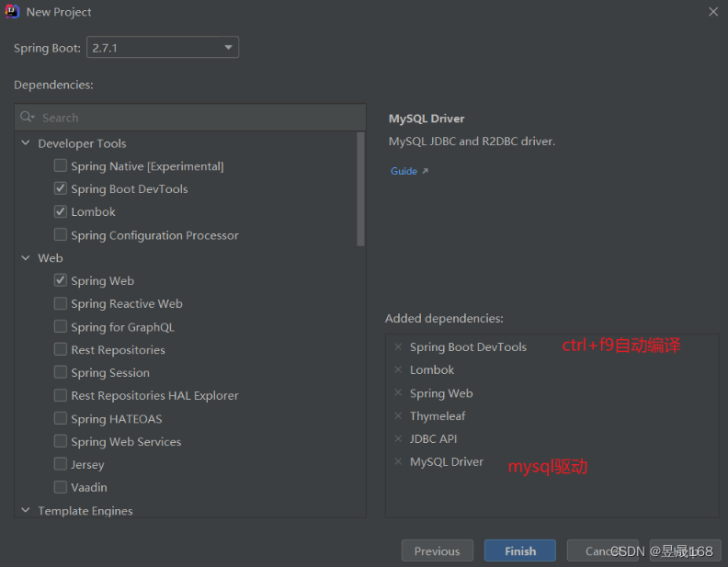Uncheck the Lombok dependency

click(61, 211)
